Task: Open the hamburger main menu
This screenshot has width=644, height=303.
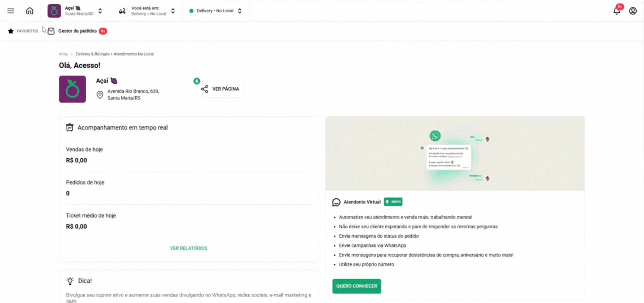Action: pyautogui.click(x=11, y=11)
